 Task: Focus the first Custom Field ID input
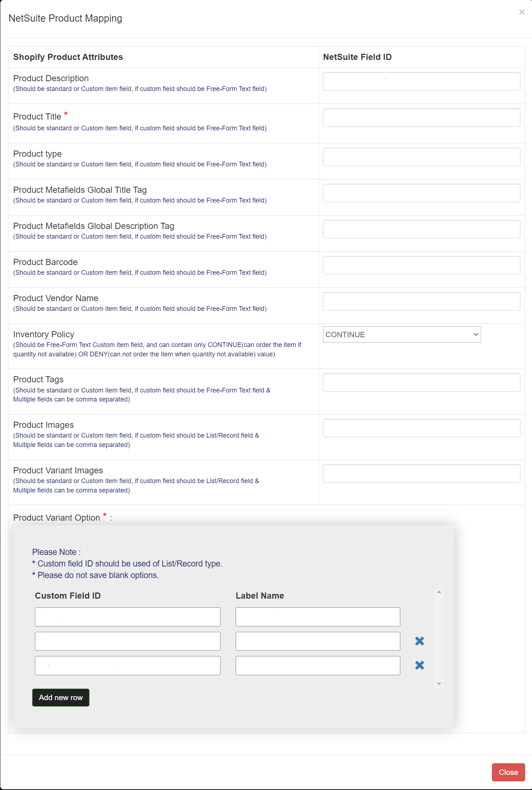coord(127,617)
